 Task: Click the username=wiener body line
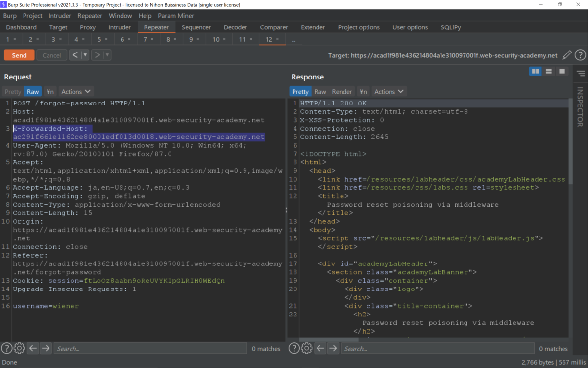coord(46,306)
